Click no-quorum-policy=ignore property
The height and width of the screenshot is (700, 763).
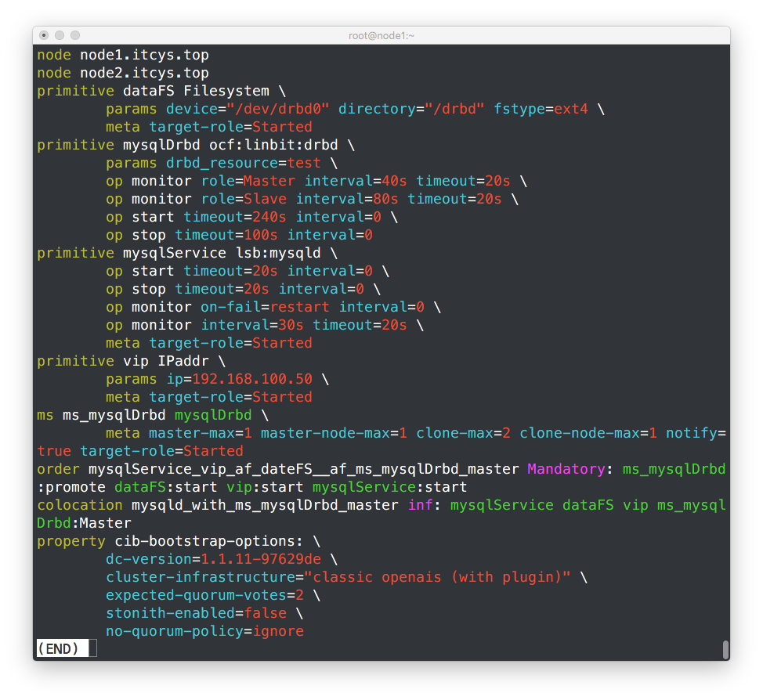point(205,631)
